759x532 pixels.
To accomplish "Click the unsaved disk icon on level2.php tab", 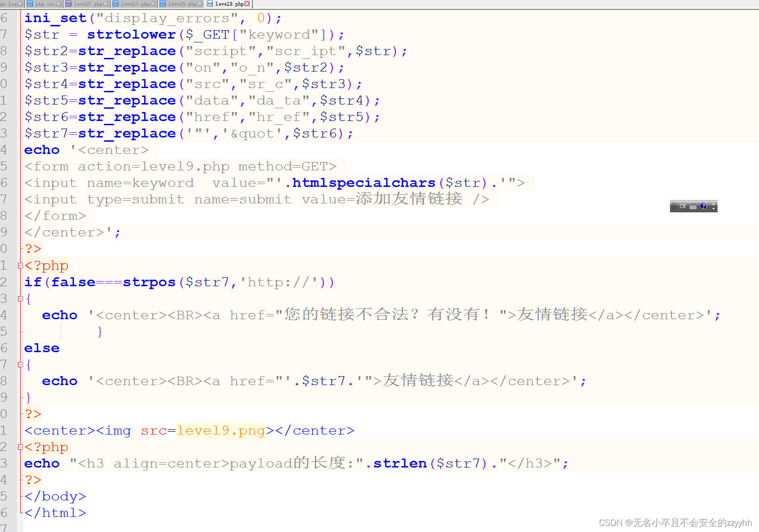I will [68, 4].
